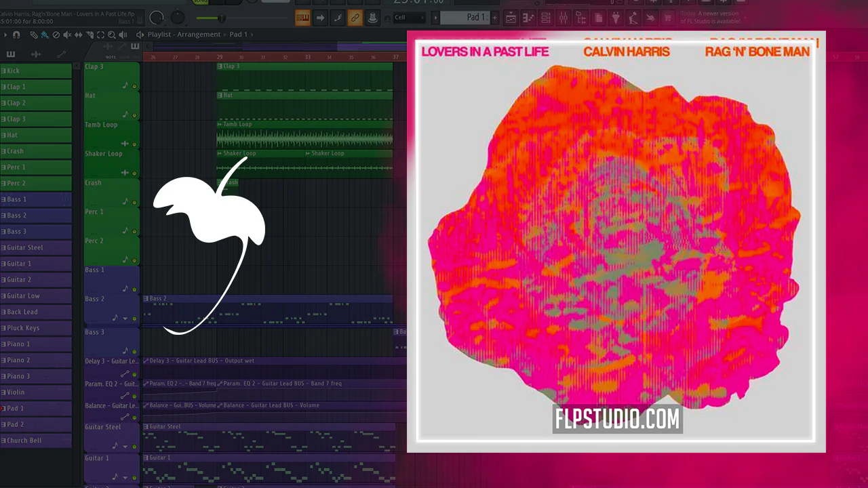Mute the Bass 2 playlist track
868x488 pixels.
coord(134,319)
